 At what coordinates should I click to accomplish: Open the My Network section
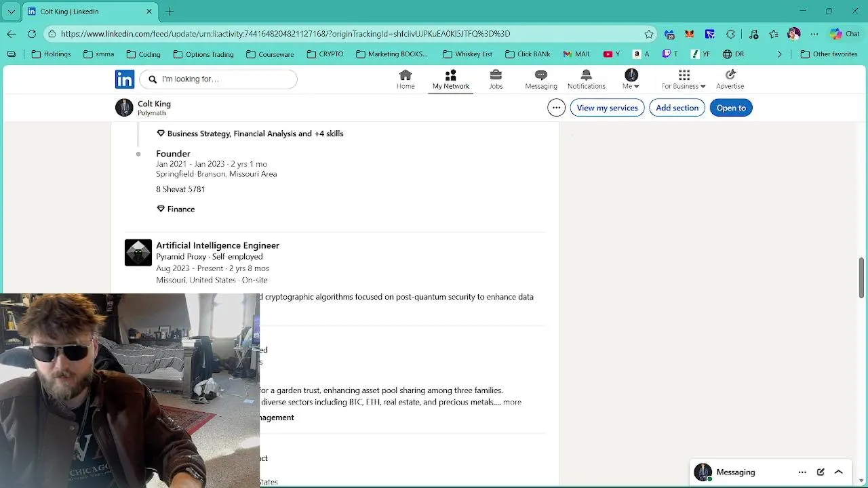[451, 79]
